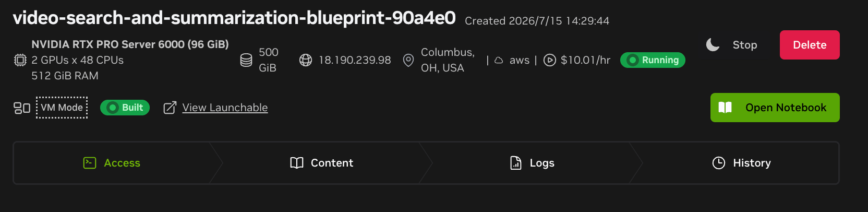The image size is (868, 212).
Task: Click the globe IP address icon
Action: [306, 60]
